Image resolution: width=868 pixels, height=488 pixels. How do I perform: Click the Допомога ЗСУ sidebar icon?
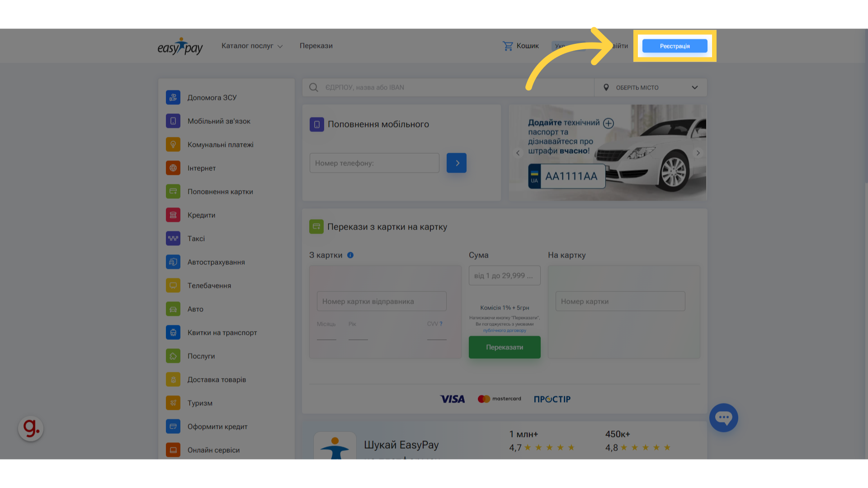(x=173, y=98)
